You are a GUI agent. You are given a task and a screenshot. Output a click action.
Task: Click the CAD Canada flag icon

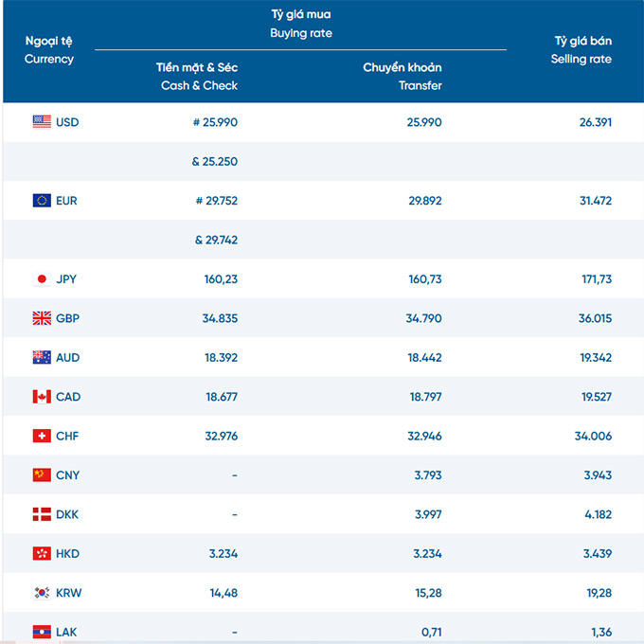click(x=42, y=396)
